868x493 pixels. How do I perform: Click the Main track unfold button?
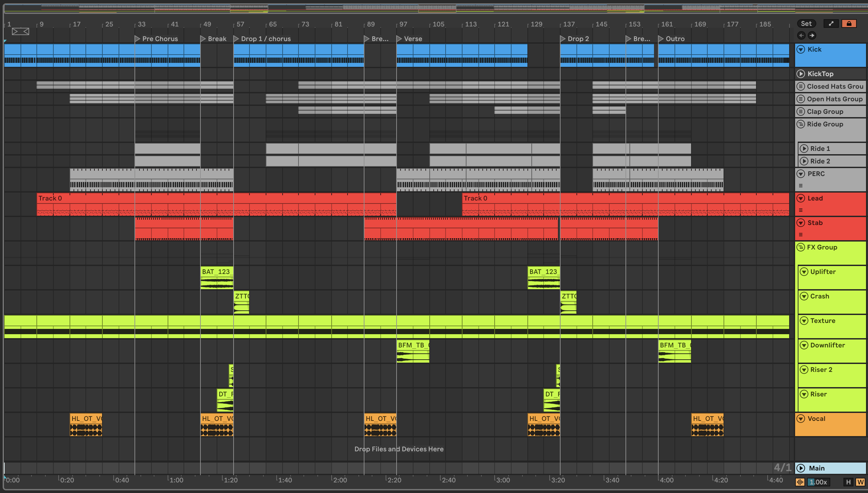pyautogui.click(x=800, y=468)
